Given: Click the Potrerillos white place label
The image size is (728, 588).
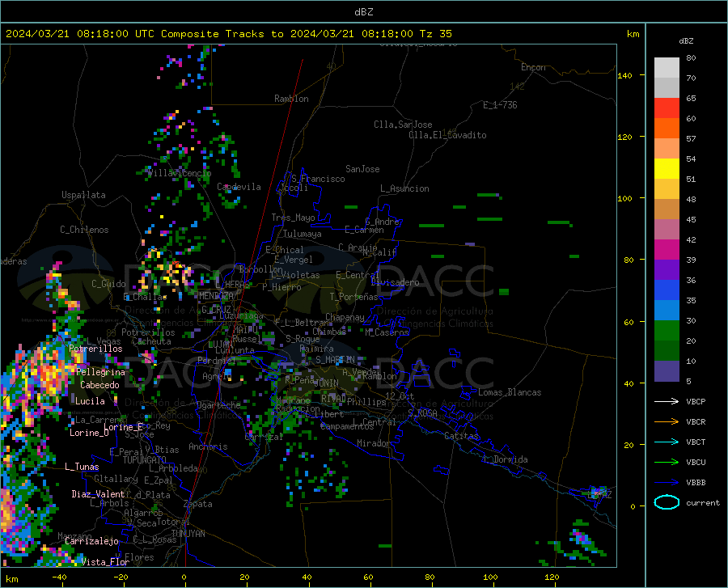Looking at the screenshot, I should point(95,349).
